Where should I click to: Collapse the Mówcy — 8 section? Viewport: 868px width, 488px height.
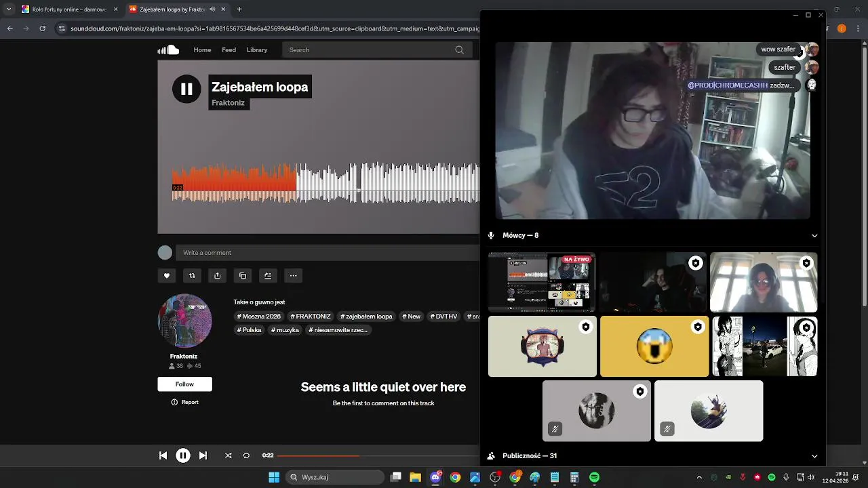tap(814, 236)
